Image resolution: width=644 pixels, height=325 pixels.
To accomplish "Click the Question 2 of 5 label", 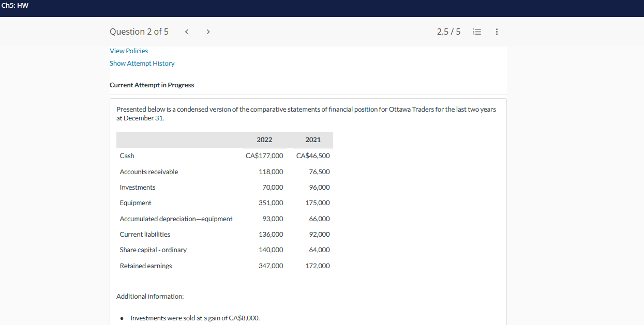I will coord(139,32).
